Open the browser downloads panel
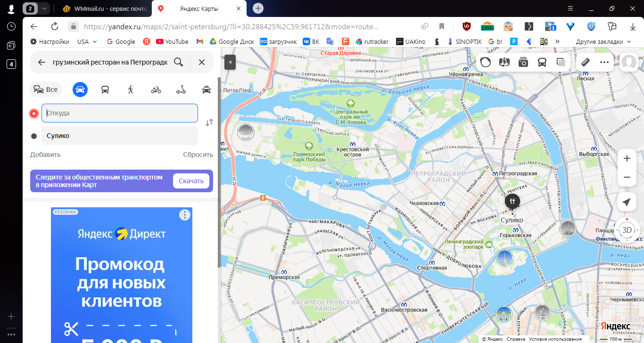The height and width of the screenshot is (343, 644). [x=633, y=26]
